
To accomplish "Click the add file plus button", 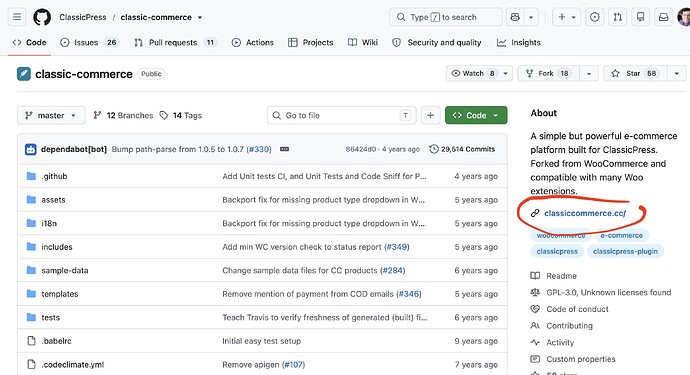I will click(430, 115).
